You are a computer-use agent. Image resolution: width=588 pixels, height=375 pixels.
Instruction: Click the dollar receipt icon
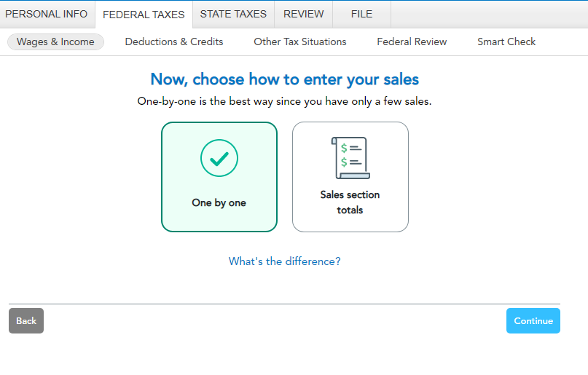coord(350,157)
